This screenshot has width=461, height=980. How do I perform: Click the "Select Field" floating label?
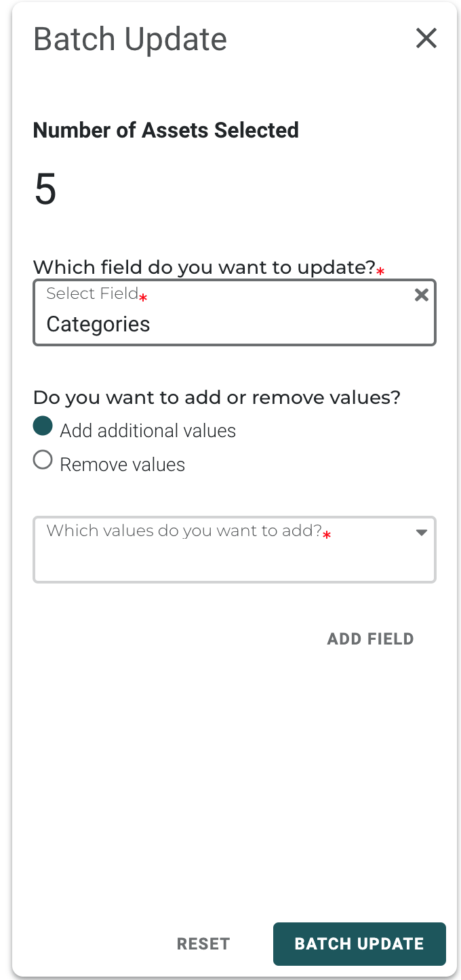click(92, 294)
